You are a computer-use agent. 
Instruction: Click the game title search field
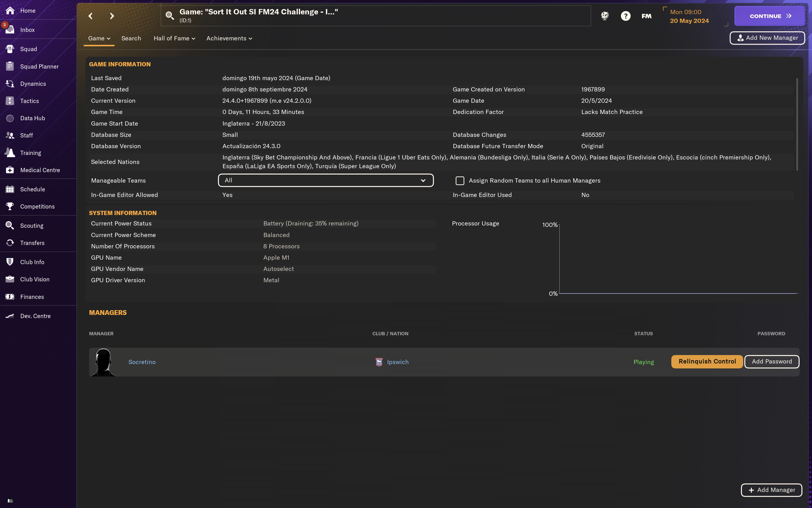376,16
